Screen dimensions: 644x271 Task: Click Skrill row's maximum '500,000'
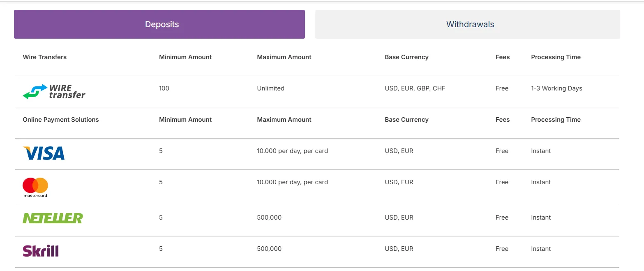(269, 249)
